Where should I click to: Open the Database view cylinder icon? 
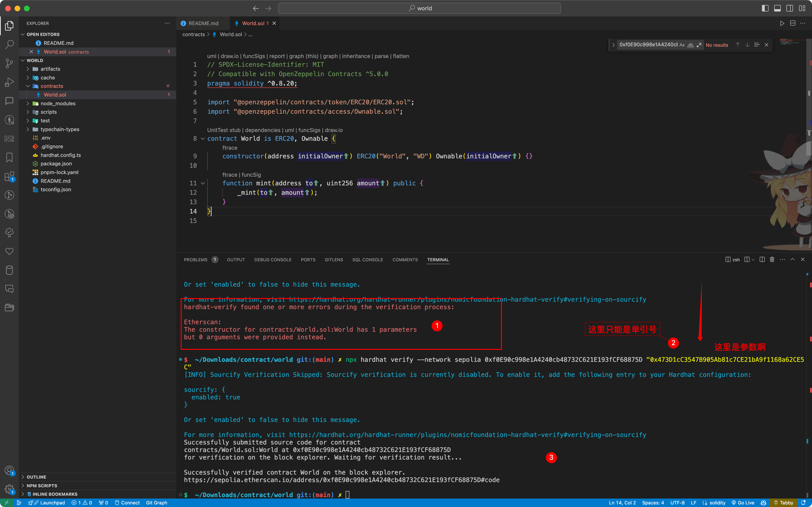(9, 270)
